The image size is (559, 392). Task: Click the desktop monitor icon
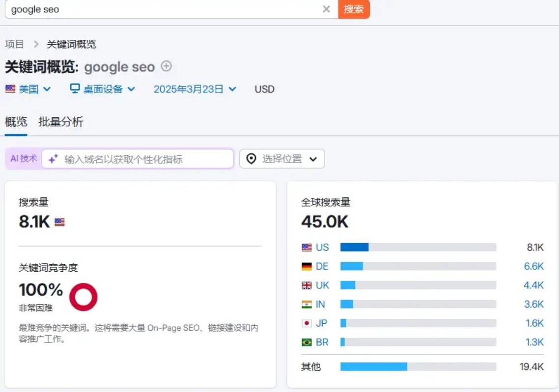(75, 88)
